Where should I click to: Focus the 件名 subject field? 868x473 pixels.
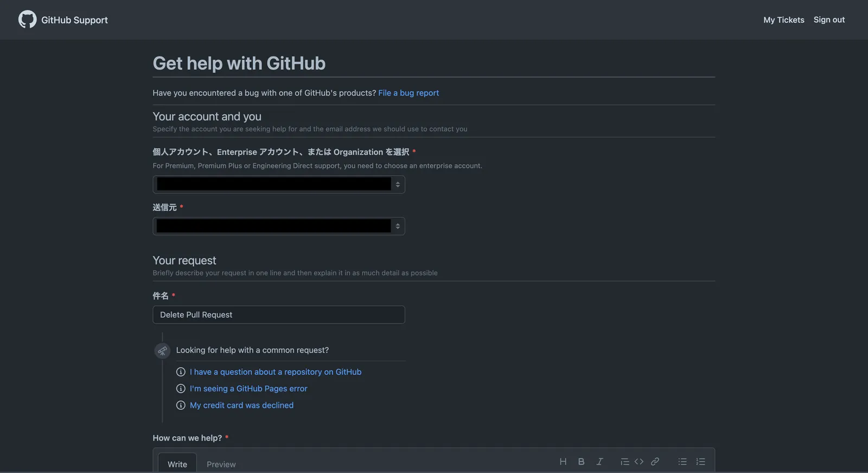point(279,315)
